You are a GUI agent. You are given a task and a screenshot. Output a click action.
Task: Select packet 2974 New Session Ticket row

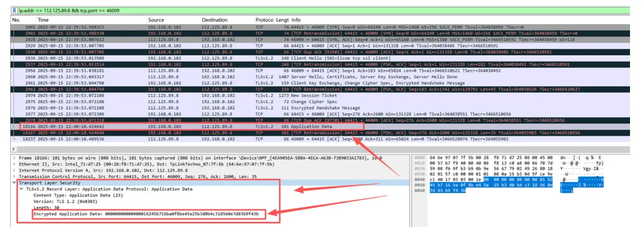click(320, 95)
